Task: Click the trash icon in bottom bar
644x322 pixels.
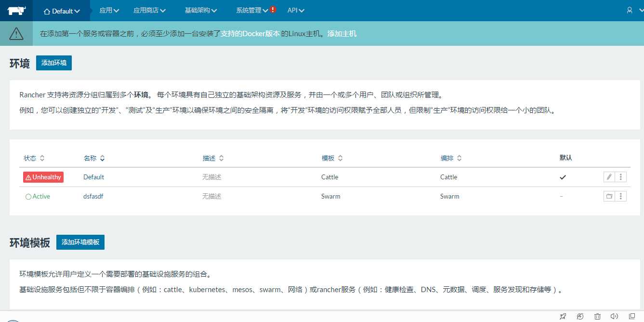Action: coord(597,316)
